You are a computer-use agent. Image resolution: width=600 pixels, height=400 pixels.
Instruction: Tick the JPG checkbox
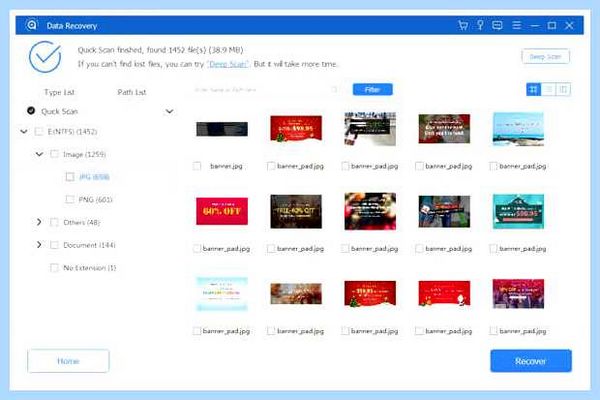[70, 177]
